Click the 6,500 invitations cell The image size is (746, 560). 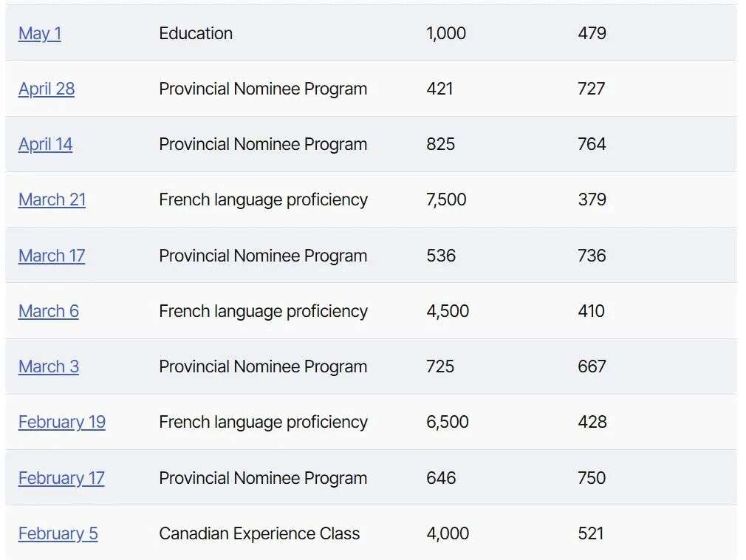point(448,422)
